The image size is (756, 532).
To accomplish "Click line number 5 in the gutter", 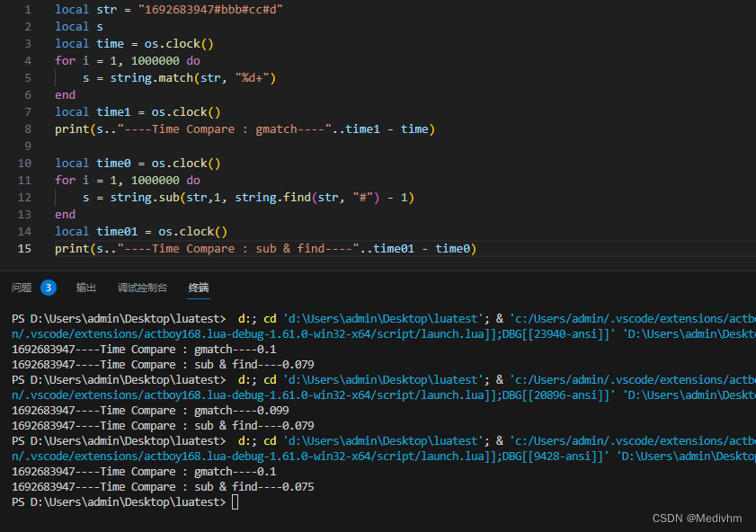I will pyautogui.click(x=28, y=78).
